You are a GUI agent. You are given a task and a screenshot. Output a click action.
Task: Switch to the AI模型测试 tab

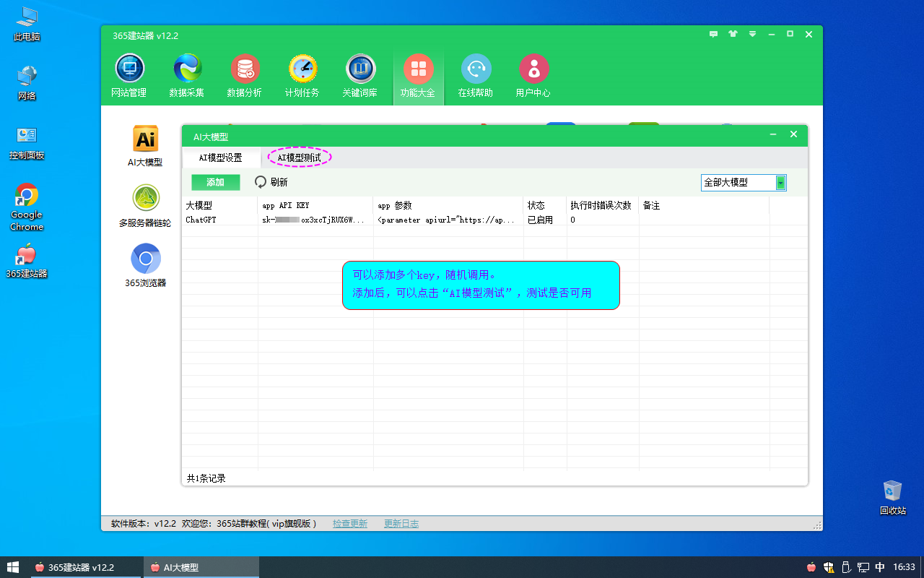click(x=299, y=158)
